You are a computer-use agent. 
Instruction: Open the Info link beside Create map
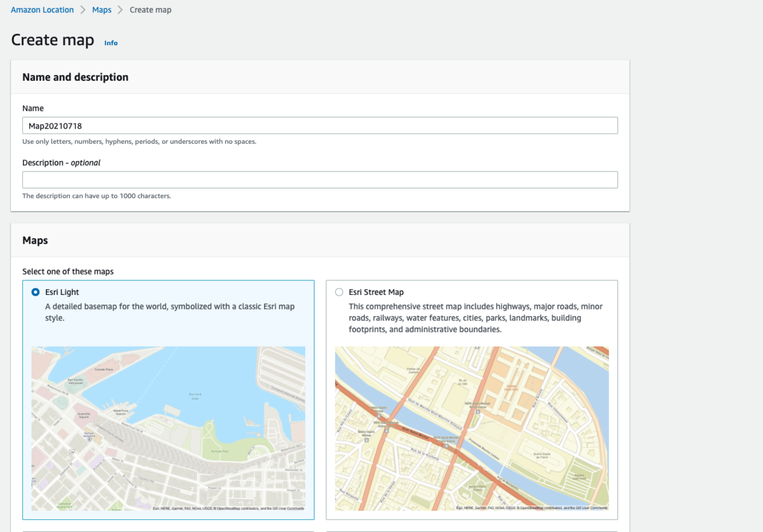pyautogui.click(x=111, y=43)
